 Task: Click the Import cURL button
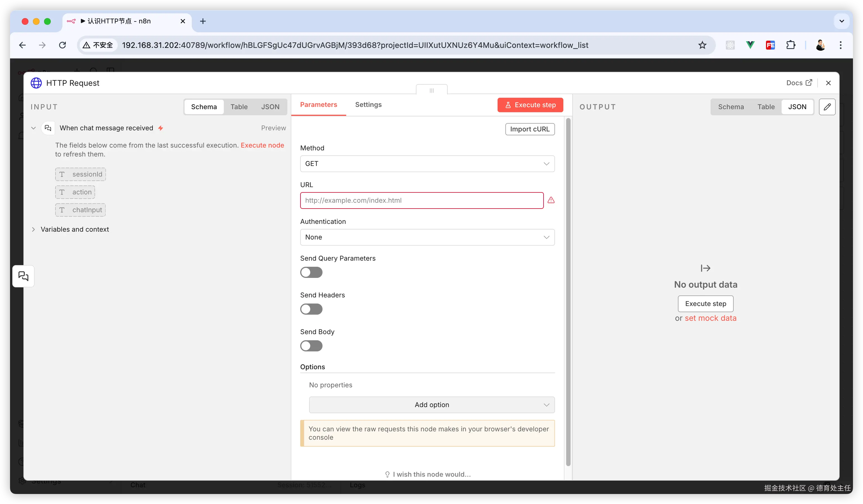529,129
